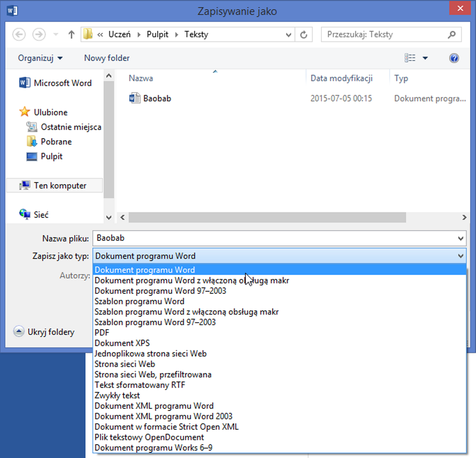
Task: Choose Strona sieci Web, przefiltrowana
Action: coord(279,375)
